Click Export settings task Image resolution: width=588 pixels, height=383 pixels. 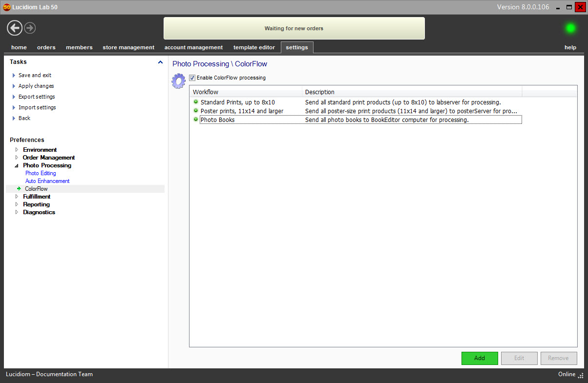tap(37, 97)
